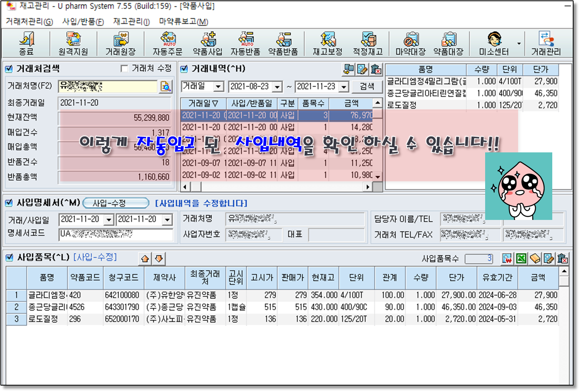Screen dimensions: 580x392
Task: Open the 마약류보고(M) menu
Action: tap(183, 22)
